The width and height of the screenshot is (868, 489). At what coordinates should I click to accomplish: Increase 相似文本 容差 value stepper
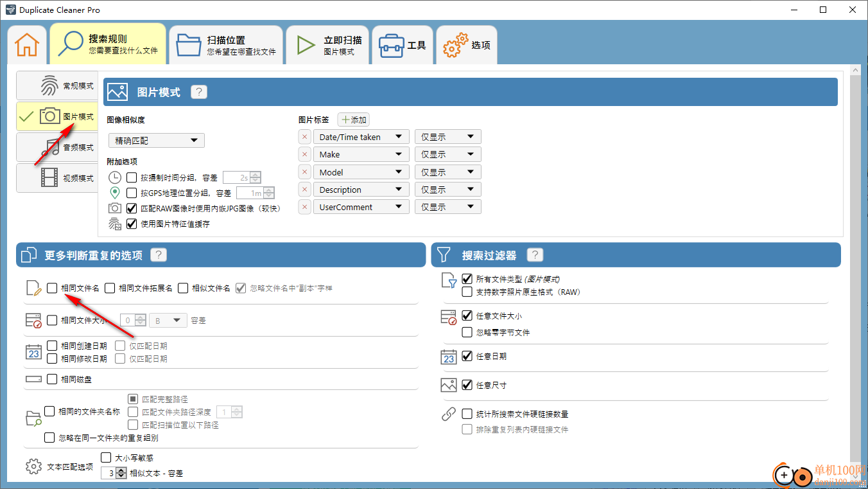[x=121, y=470]
